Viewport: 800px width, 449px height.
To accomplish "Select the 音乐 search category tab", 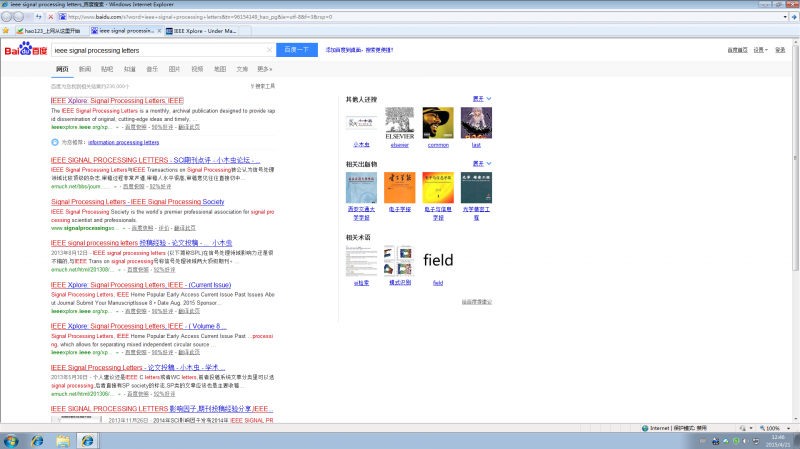I will click(x=152, y=69).
